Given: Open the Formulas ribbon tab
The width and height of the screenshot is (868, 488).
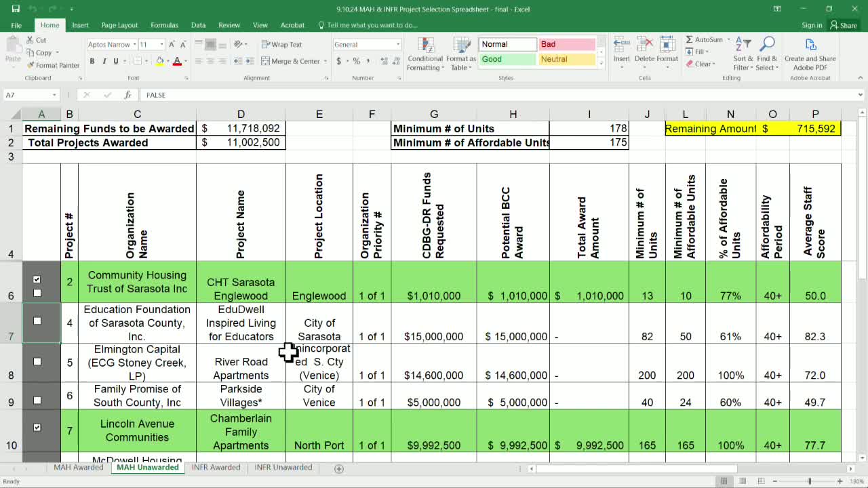Looking at the screenshot, I should click(x=164, y=25).
